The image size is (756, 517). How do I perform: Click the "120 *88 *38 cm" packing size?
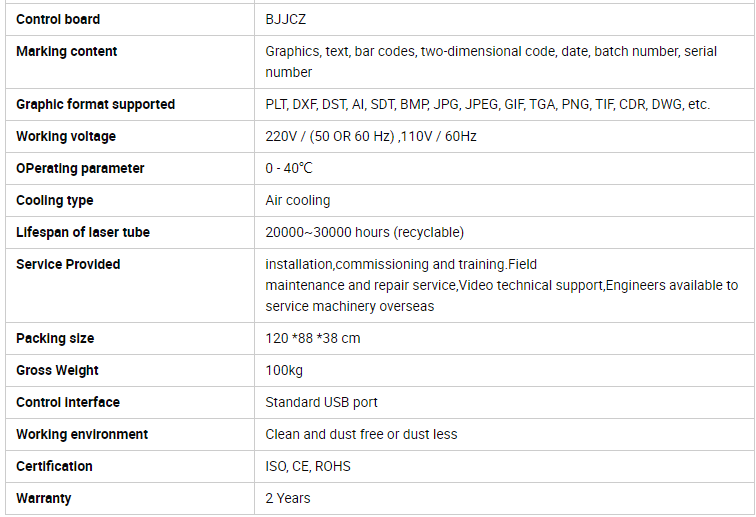tap(312, 338)
